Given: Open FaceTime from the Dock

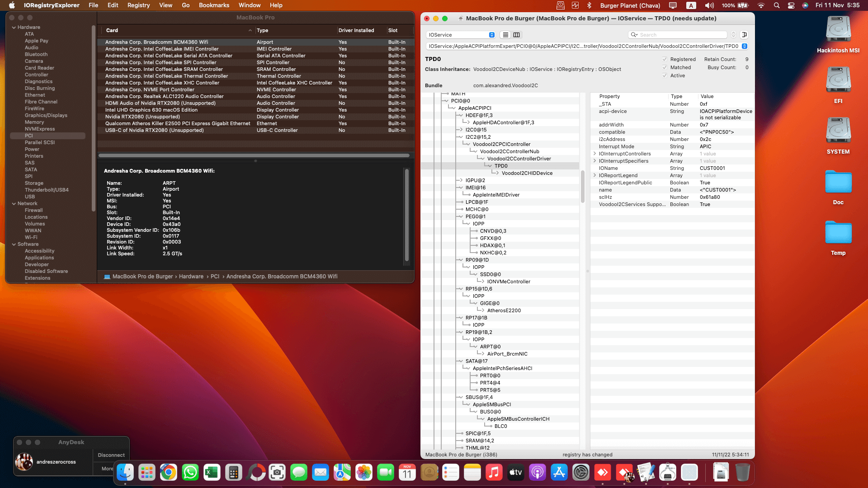Looking at the screenshot, I should click(386, 473).
